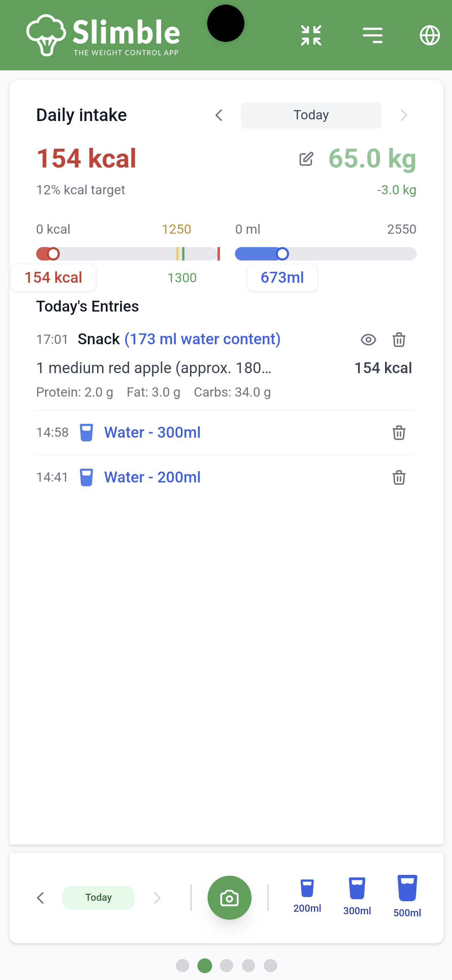
Task: Go to previous day in Daily intake
Action: pos(219,115)
